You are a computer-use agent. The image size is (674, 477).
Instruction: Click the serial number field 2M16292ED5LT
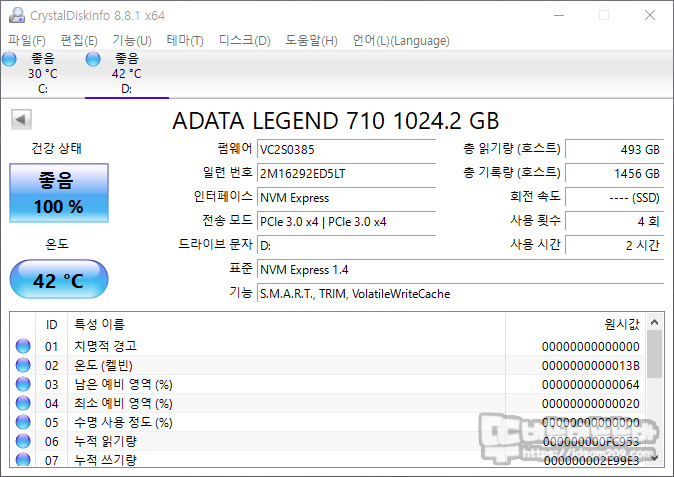pos(346,174)
